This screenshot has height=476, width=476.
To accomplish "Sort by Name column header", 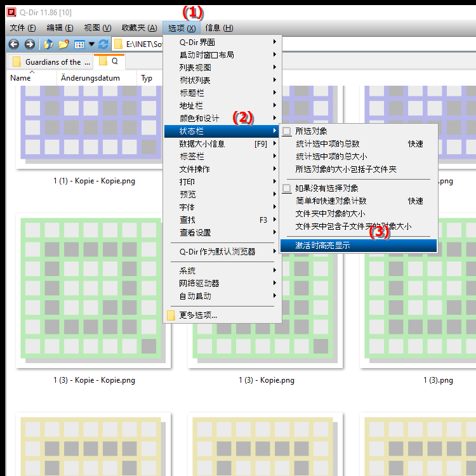I will tap(32, 78).
